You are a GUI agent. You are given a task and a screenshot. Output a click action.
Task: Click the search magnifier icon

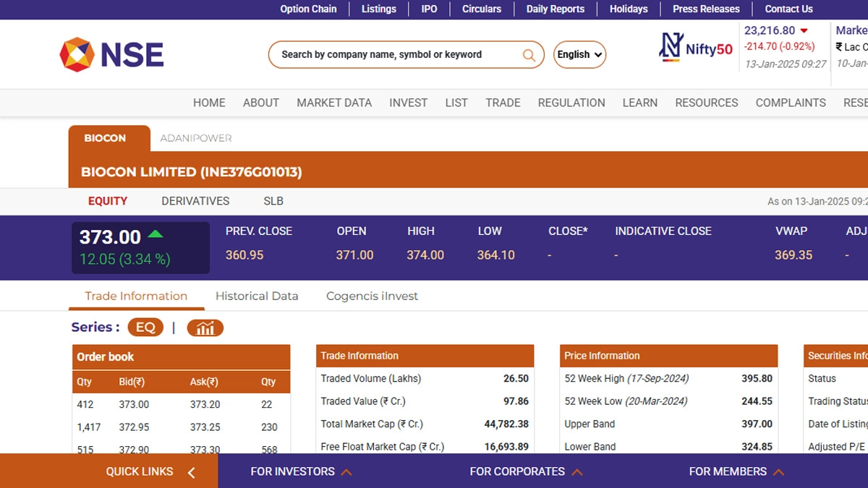[x=529, y=55]
